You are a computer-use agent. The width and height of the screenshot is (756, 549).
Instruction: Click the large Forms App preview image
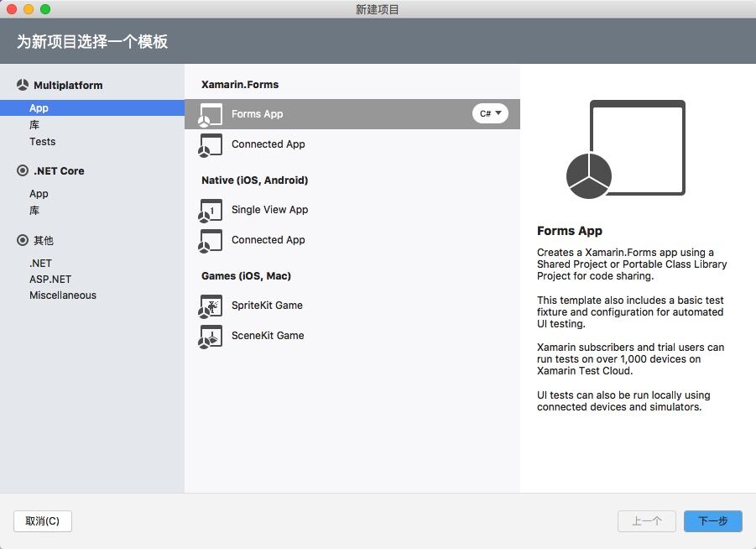click(x=626, y=149)
